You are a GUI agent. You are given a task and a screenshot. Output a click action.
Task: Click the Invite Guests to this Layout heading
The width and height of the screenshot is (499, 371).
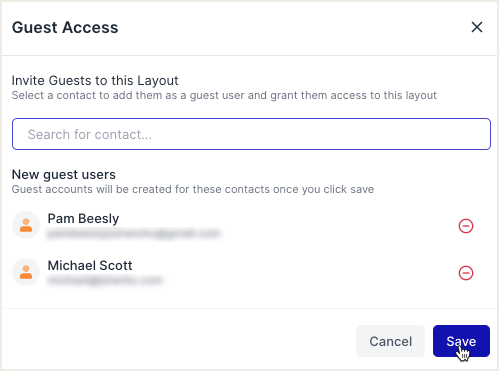tap(95, 81)
